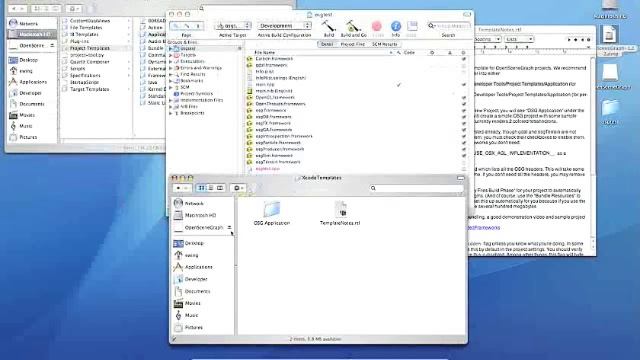Open Active Build Configuration dropdown

[284, 26]
